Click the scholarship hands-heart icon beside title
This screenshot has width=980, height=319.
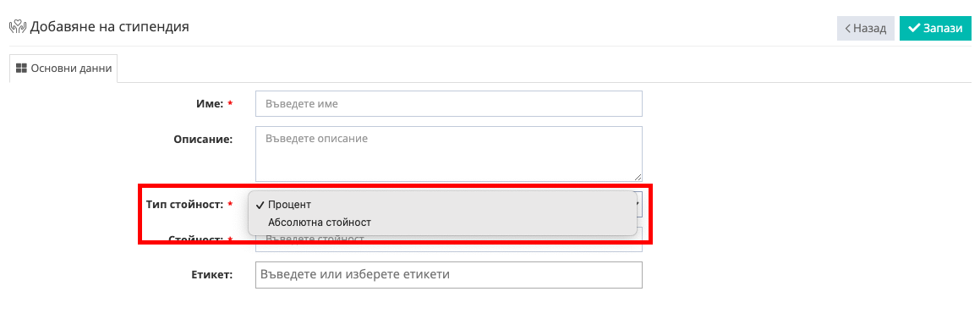point(18,28)
